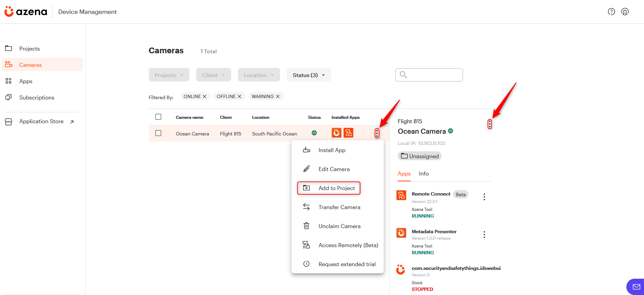Select Request extended trial menu entry
Screen dimensions: 644x295
[x=338, y=264]
